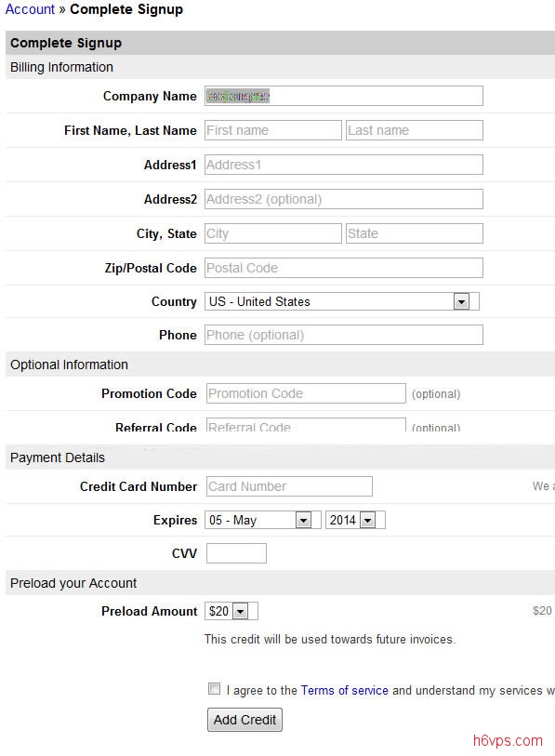Click into the Address1 field
The height and width of the screenshot is (756, 555).
pos(344,165)
